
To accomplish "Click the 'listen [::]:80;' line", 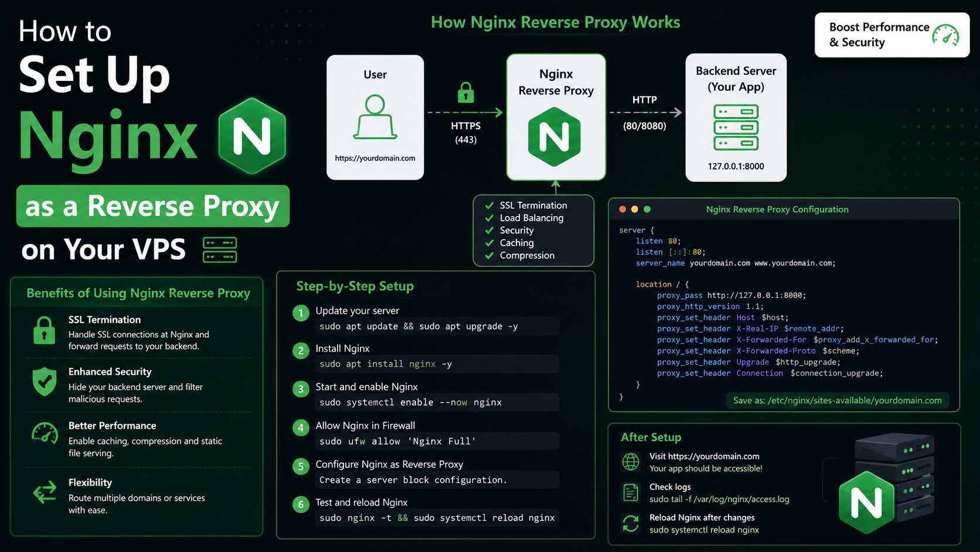I will [671, 252].
